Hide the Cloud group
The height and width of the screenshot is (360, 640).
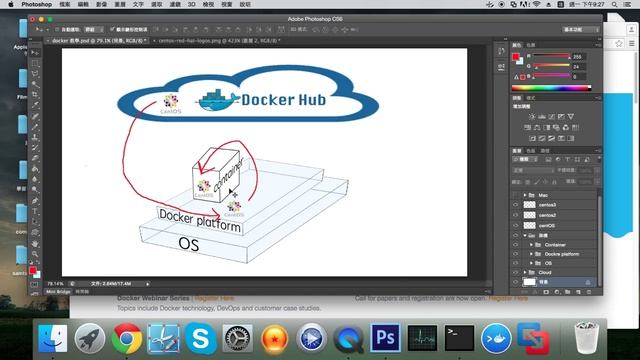(x=516, y=272)
